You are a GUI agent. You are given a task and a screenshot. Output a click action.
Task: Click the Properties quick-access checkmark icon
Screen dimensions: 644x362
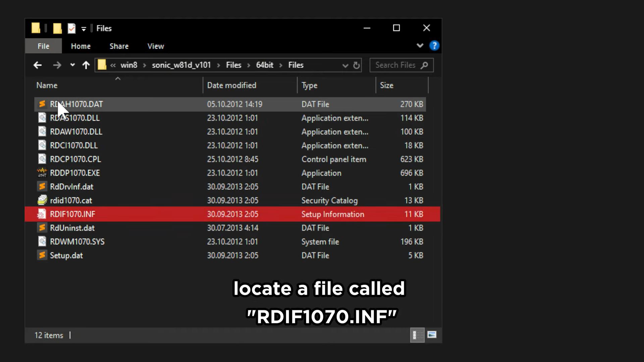coord(71,28)
